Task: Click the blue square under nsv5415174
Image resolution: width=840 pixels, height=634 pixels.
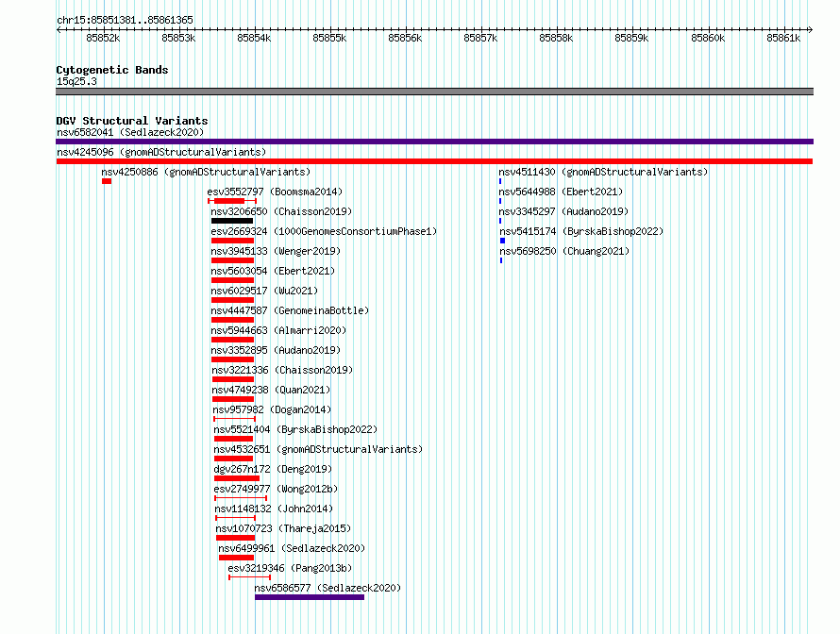Action: (502, 241)
